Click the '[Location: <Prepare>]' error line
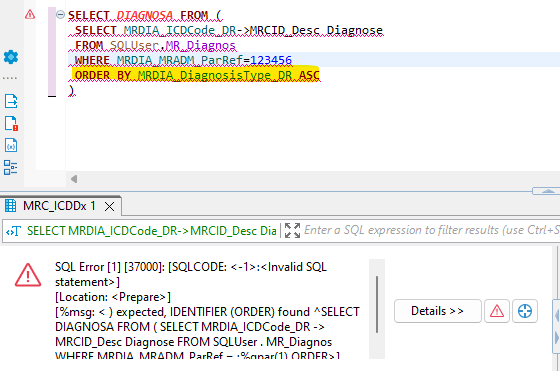 coord(113,297)
